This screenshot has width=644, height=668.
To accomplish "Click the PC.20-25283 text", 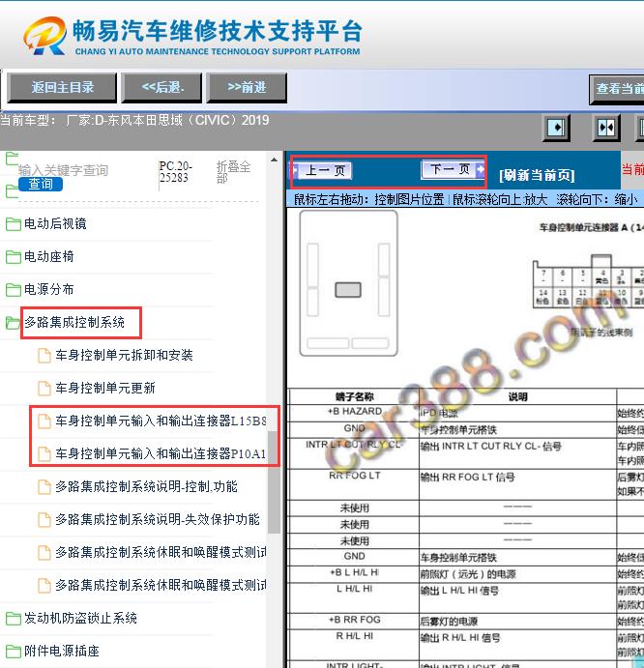I will (x=176, y=172).
